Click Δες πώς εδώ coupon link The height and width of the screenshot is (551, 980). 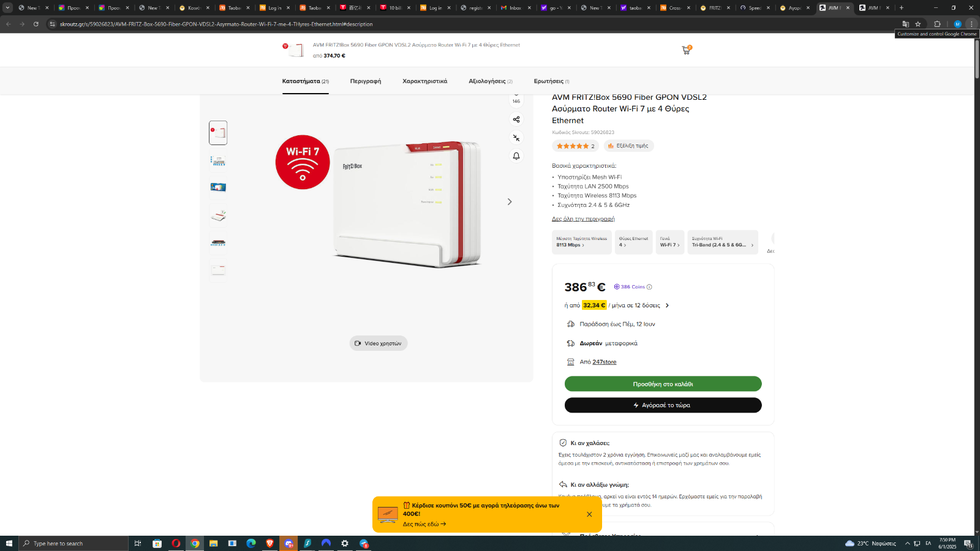tap(424, 524)
